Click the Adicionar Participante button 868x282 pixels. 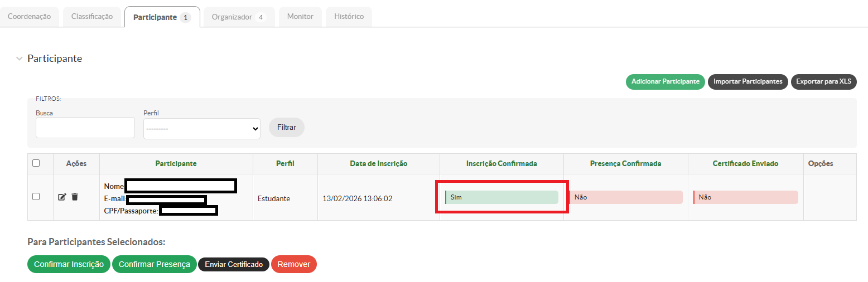coord(665,81)
